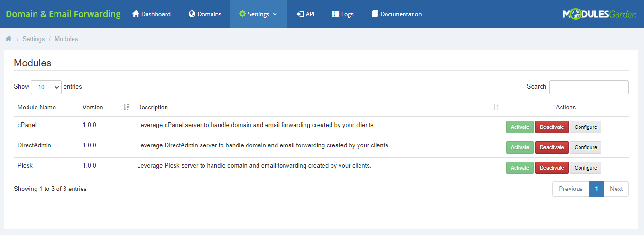
Task: Sort by Description column arrow icon
Action: click(x=496, y=108)
